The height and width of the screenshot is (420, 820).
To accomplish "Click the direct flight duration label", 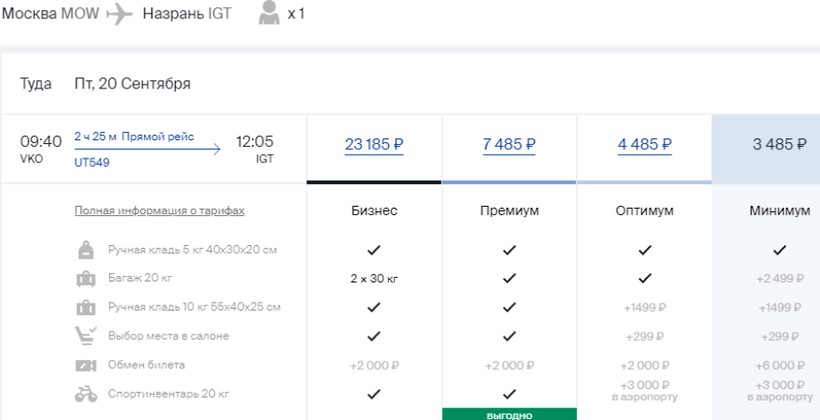I will [x=134, y=137].
